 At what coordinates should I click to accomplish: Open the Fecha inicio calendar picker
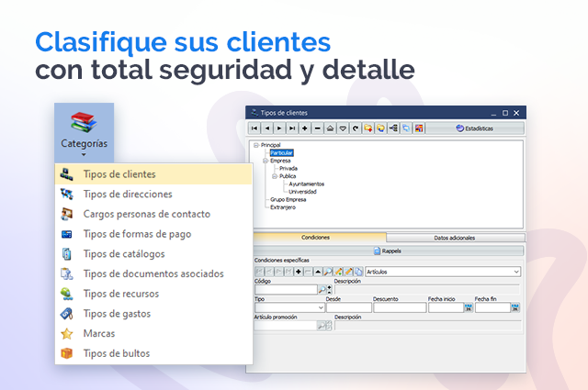tap(469, 307)
